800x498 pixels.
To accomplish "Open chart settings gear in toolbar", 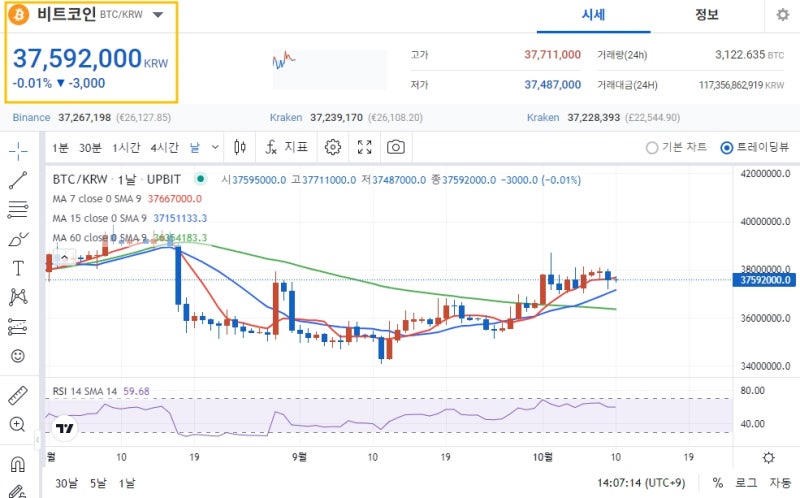I will [x=333, y=147].
